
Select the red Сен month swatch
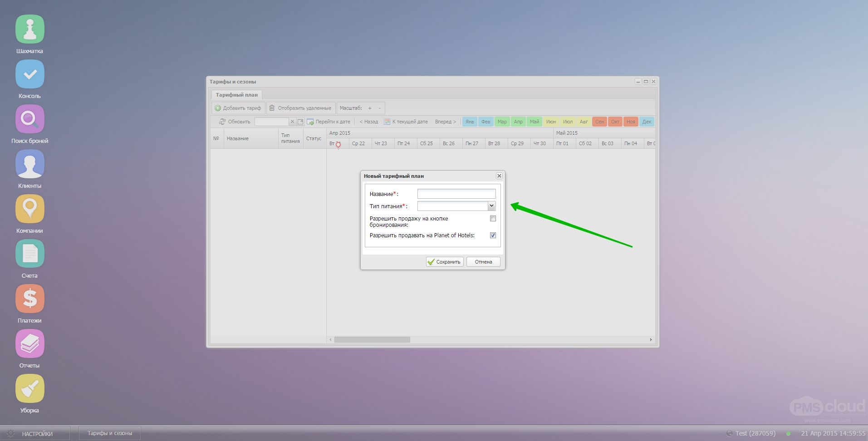pos(599,122)
